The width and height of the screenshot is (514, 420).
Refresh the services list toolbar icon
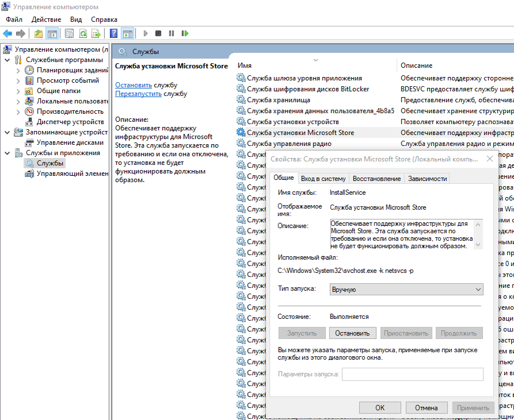click(x=83, y=33)
